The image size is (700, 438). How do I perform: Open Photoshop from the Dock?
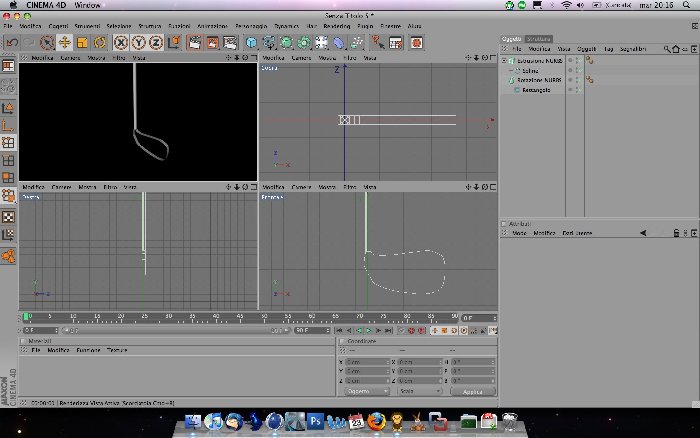pyautogui.click(x=315, y=421)
